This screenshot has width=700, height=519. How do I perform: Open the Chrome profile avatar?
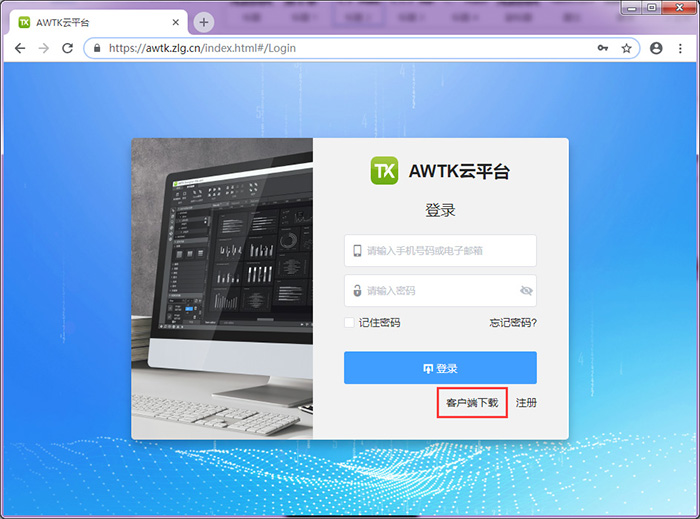pyautogui.click(x=656, y=48)
